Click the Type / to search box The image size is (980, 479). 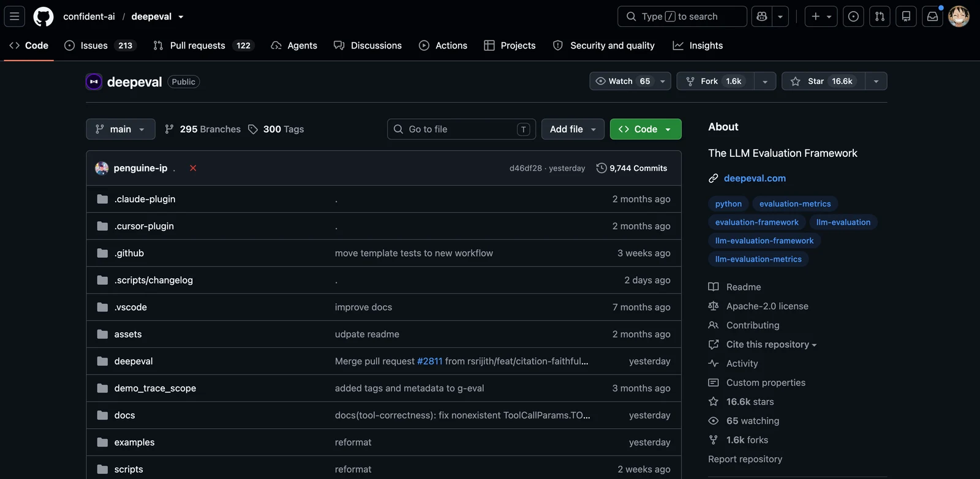(682, 17)
